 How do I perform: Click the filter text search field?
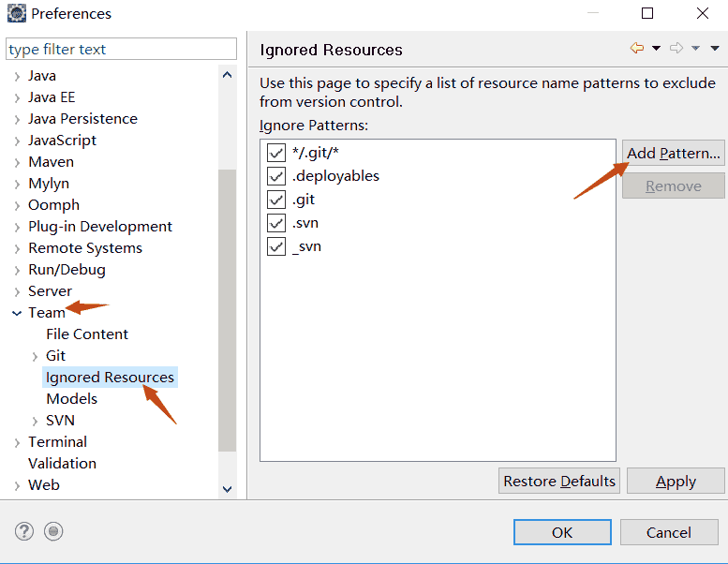click(x=122, y=49)
